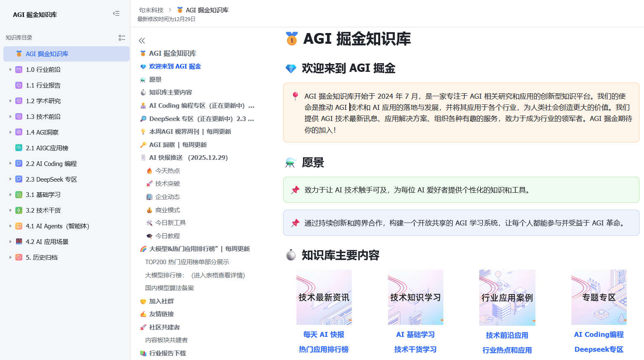Jump to 国内模型算法备案 outline entry
Screen dimensions: 644x360
coord(170,288)
